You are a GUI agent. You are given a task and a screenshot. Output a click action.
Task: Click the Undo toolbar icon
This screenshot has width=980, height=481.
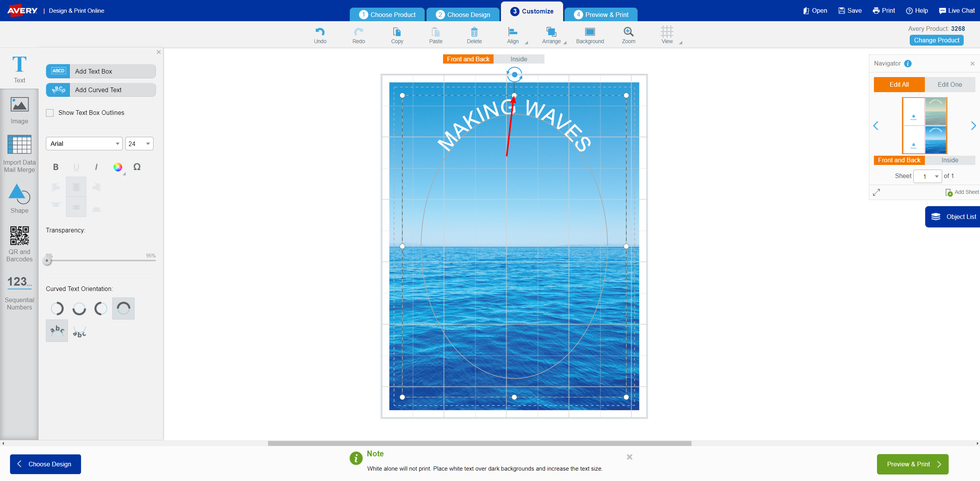click(x=320, y=32)
